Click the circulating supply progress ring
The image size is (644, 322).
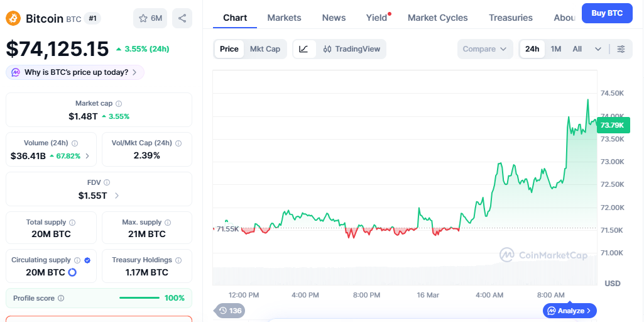click(72, 272)
